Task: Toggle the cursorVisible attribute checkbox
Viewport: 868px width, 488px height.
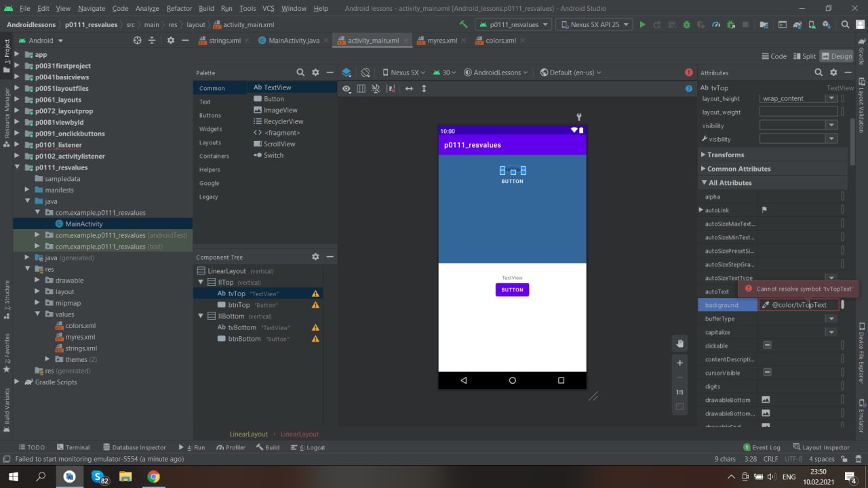Action: coord(767,373)
